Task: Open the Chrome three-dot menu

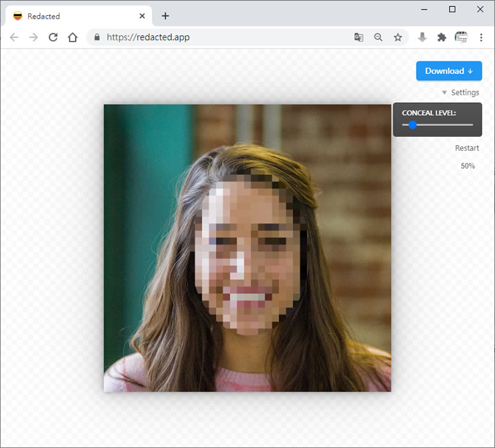Action: [x=482, y=37]
